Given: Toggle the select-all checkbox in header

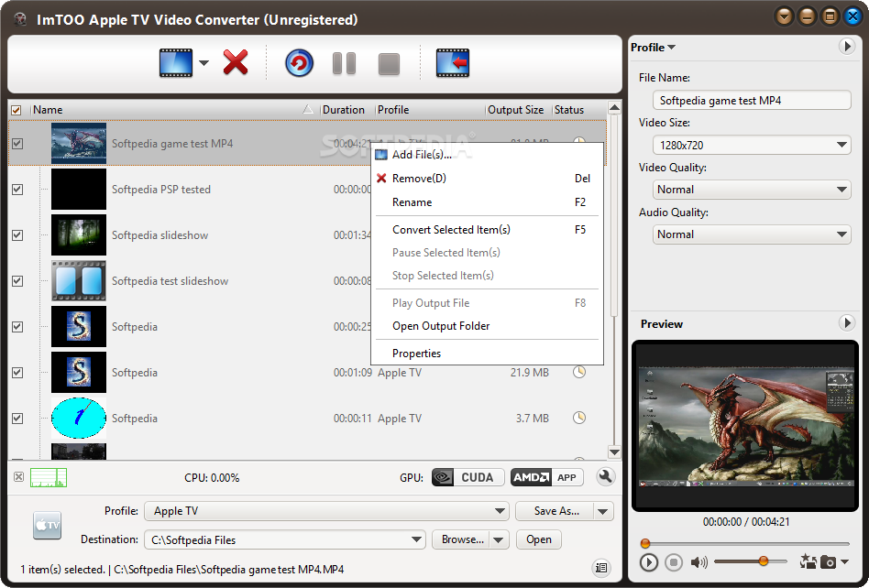Looking at the screenshot, I should (x=16, y=110).
